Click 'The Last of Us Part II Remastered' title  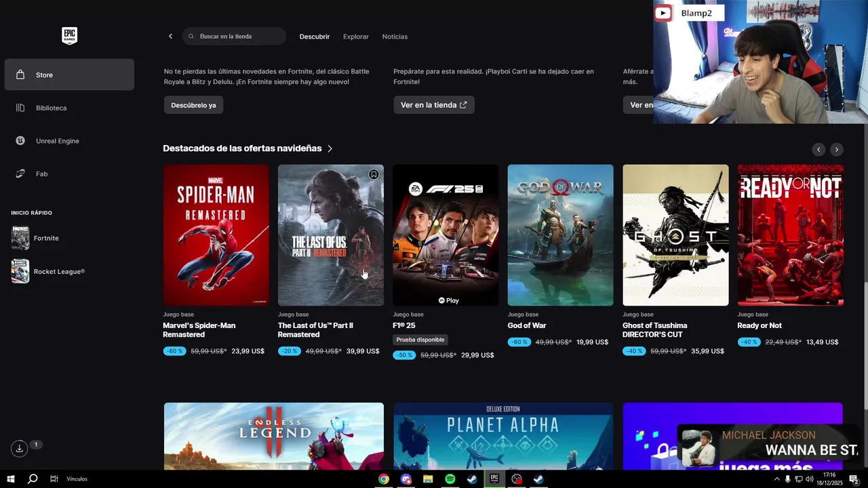(x=315, y=330)
